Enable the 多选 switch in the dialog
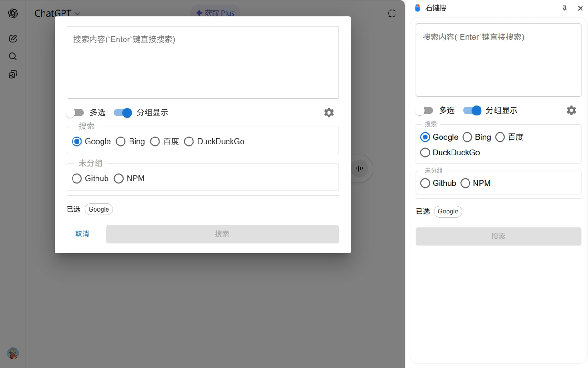This screenshot has height=368, width=588. [75, 113]
